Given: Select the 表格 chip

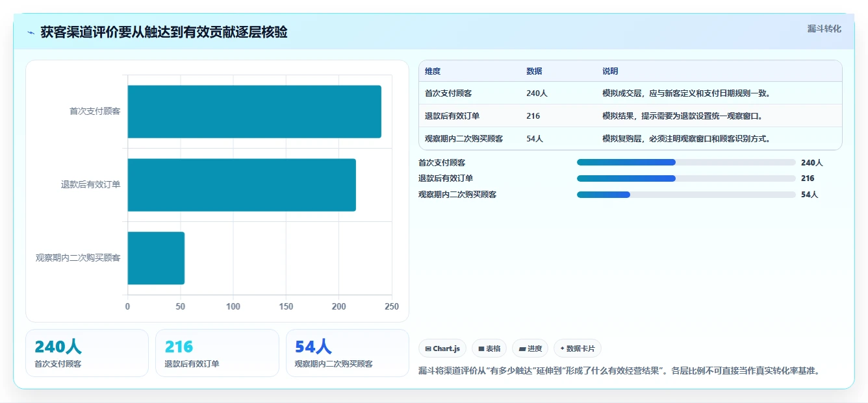Looking at the screenshot, I should [x=489, y=348].
